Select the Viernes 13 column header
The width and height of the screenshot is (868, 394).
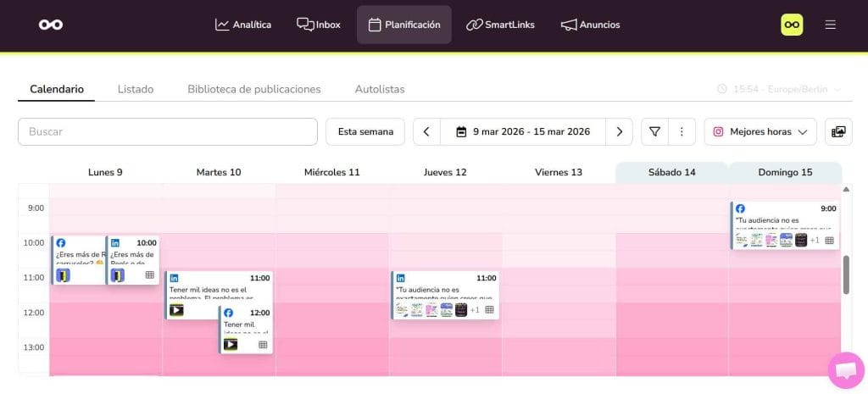pos(559,172)
